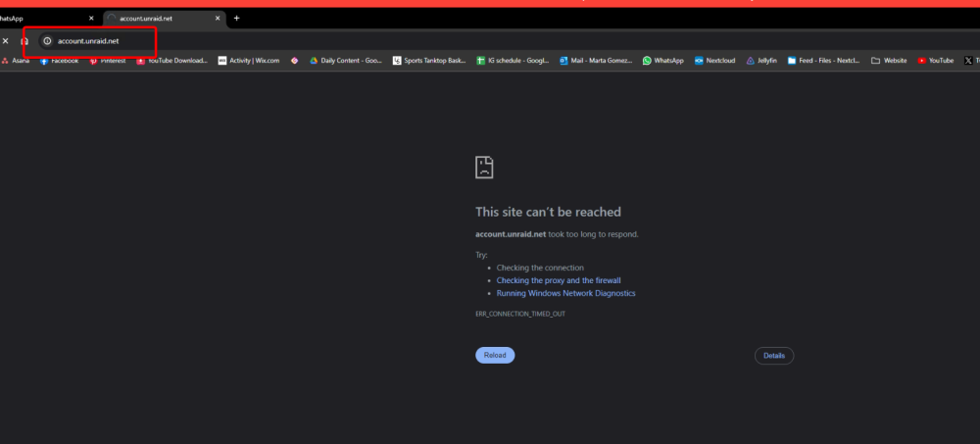Screen dimensions: 980x444
Task: Open Feed - Files - Nextcloud bookmark
Action: (x=824, y=61)
